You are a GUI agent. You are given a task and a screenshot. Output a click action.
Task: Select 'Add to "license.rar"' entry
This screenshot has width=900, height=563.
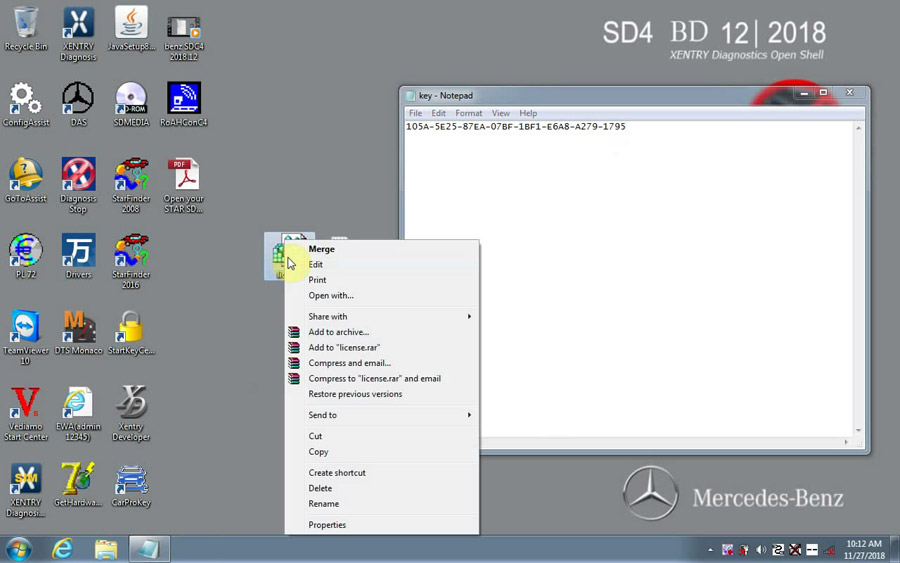coord(382,347)
